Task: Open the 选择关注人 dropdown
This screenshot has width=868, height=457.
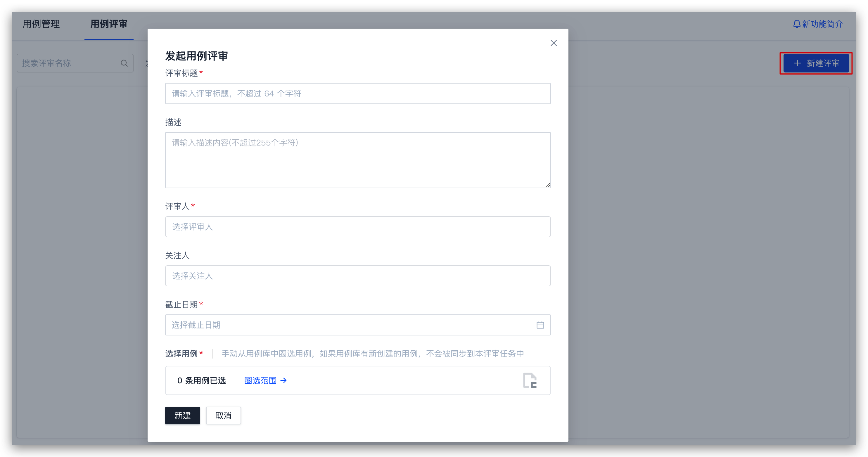Action: (x=358, y=276)
